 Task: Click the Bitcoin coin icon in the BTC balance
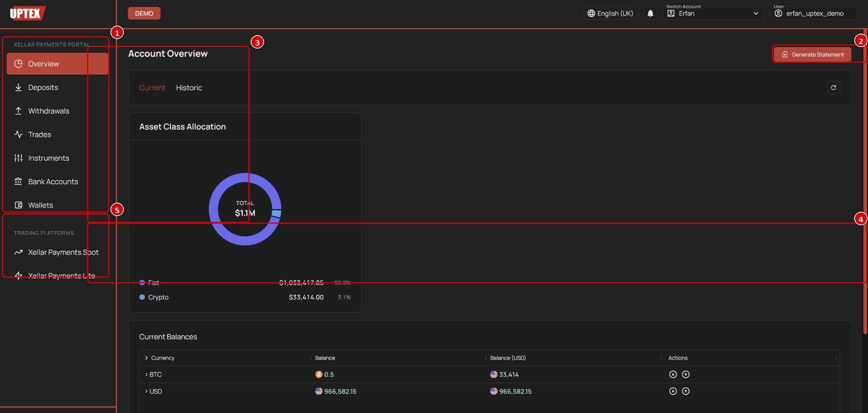point(319,374)
